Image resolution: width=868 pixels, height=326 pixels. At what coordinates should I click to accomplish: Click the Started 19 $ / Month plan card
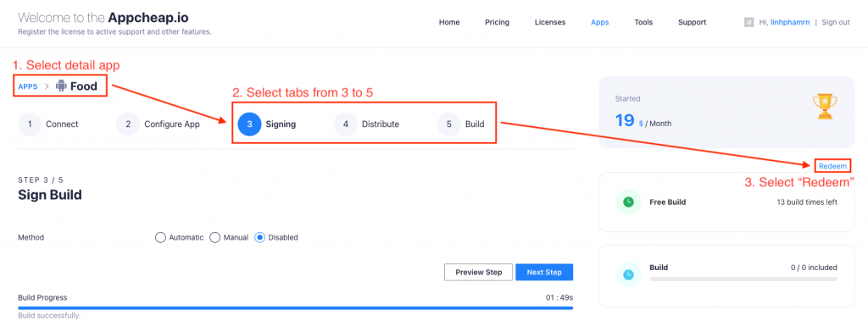(x=726, y=112)
